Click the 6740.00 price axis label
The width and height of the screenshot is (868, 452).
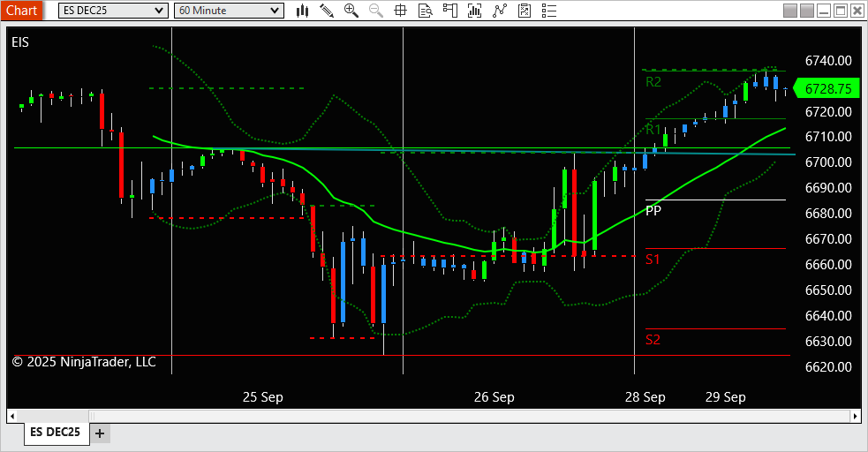point(828,61)
